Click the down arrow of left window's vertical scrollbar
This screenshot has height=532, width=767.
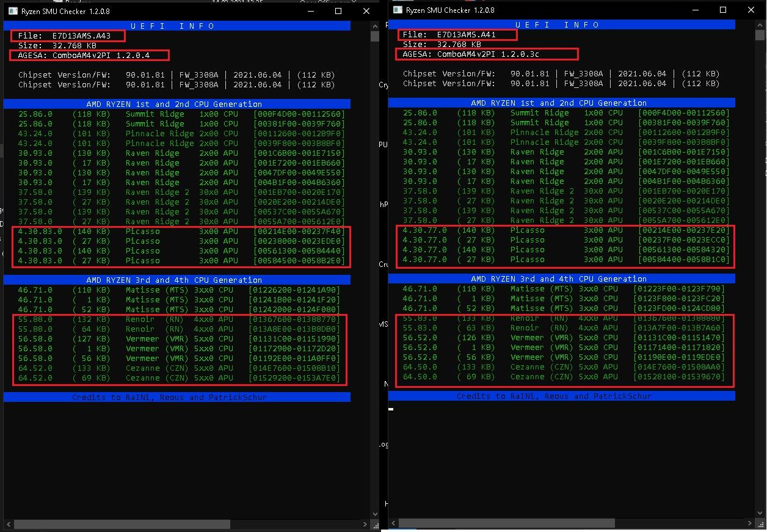pyautogui.click(x=375, y=515)
